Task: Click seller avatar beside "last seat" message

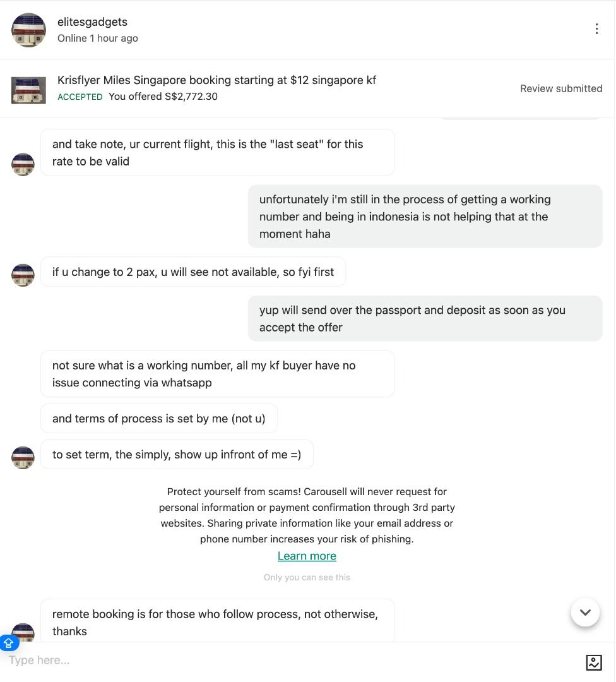Action: 23,164
